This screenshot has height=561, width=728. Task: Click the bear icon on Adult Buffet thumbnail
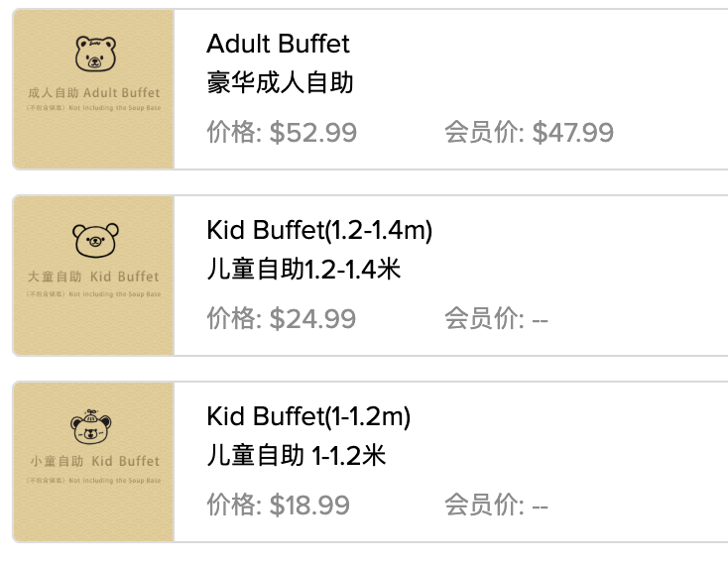[94, 55]
